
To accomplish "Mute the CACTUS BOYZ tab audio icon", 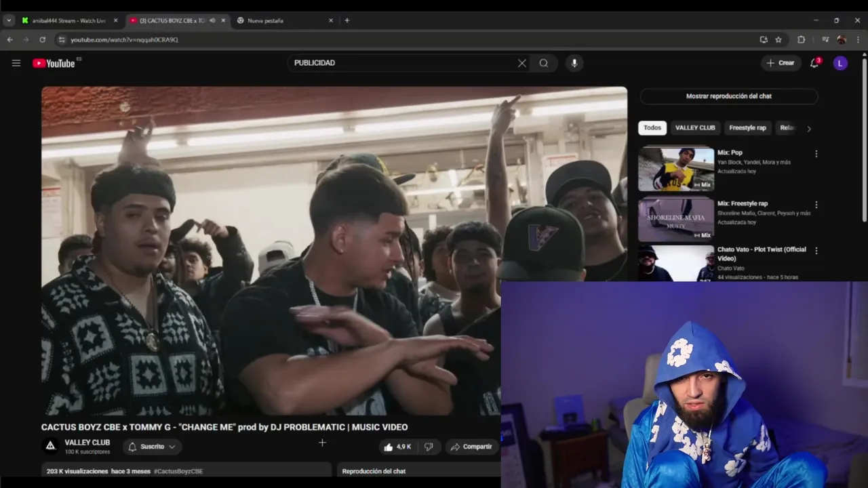I will point(212,20).
